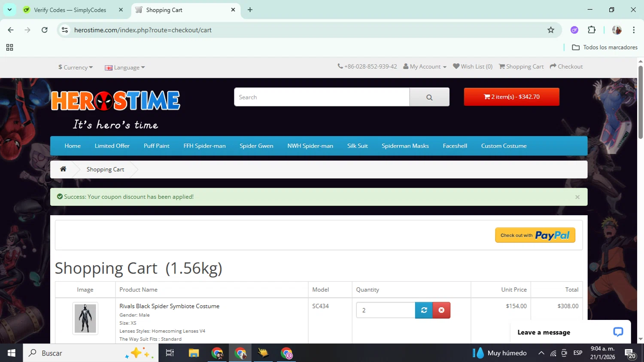Expand the My Account dropdown
Viewport: 644px width, 362px height.
425,67
